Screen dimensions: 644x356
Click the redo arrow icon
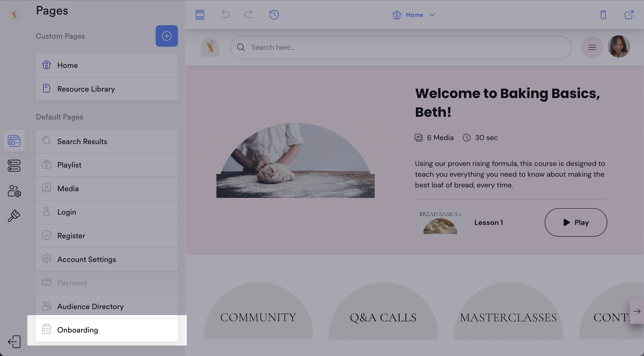point(248,14)
